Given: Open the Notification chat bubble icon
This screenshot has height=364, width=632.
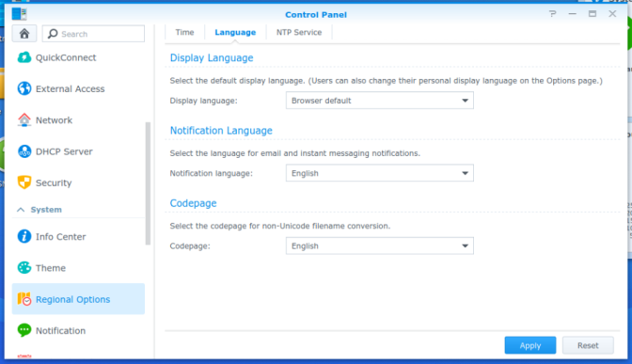Looking at the screenshot, I should point(24,330).
